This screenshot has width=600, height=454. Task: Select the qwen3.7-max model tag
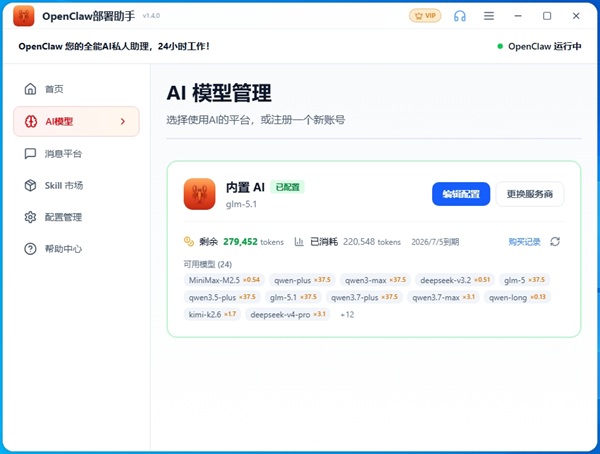pos(443,297)
